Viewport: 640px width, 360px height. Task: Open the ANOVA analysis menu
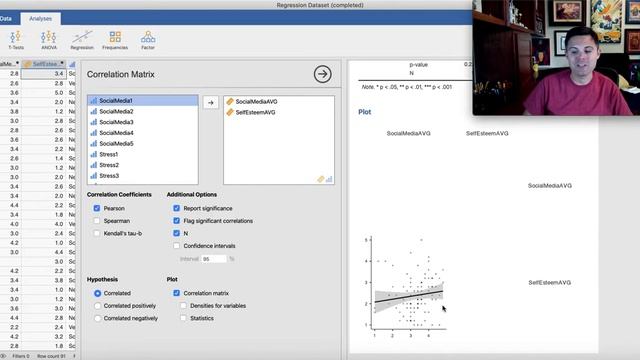coord(49,40)
